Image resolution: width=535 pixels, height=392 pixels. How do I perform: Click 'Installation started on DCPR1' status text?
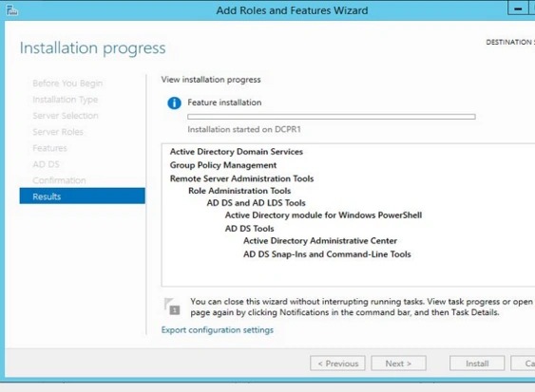[x=244, y=129]
